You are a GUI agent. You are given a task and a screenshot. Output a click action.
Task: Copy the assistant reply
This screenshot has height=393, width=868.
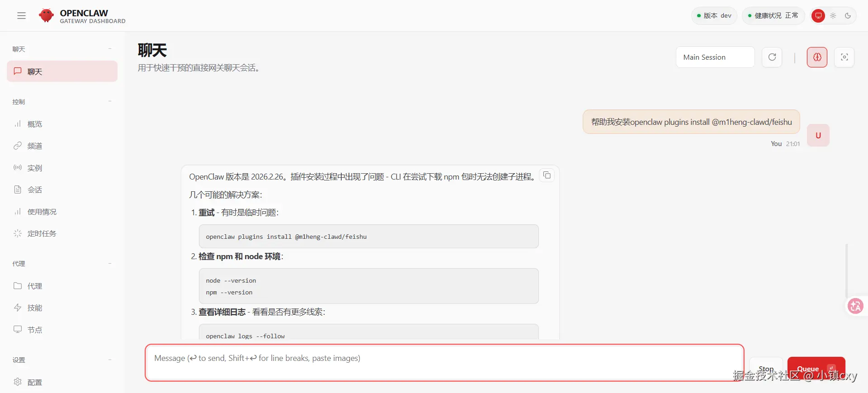[x=547, y=175]
